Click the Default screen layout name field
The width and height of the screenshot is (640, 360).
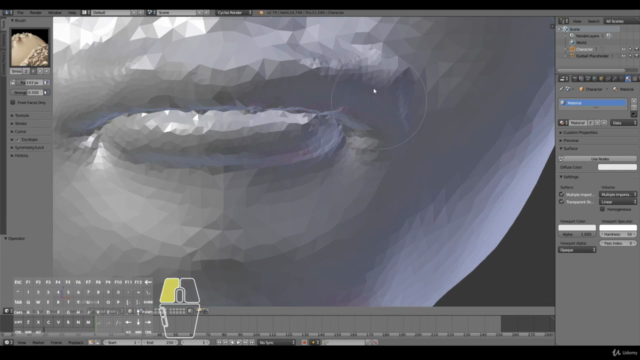[110, 13]
